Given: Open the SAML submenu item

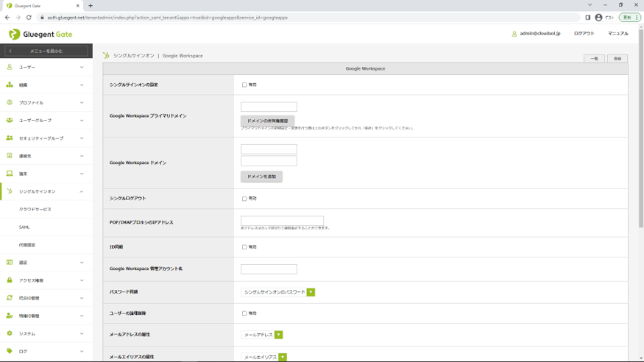Looking at the screenshot, I should click(x=24, y=227).
